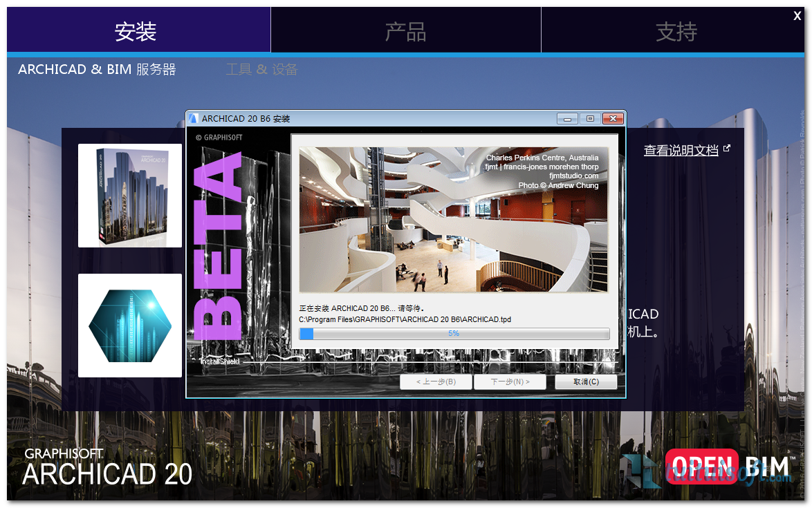The image size is (812, 508).
Task: Click the install path text ending ARCHICAD.tpd
Action: (x=405, y=320)
